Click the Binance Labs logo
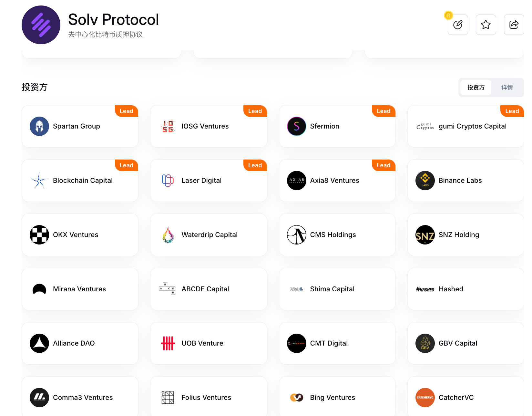Image resolution: width=532 pixels, height=416 pixels. point(425,181)
